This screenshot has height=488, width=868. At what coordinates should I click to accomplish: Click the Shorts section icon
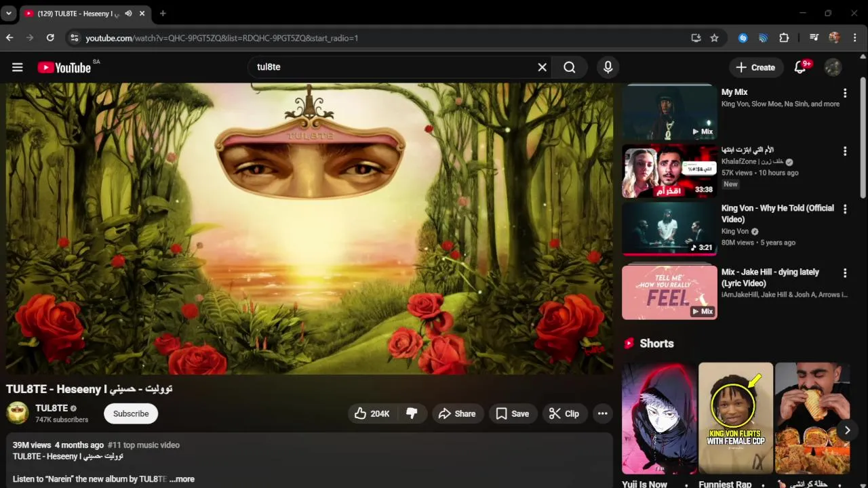[629, 344]
